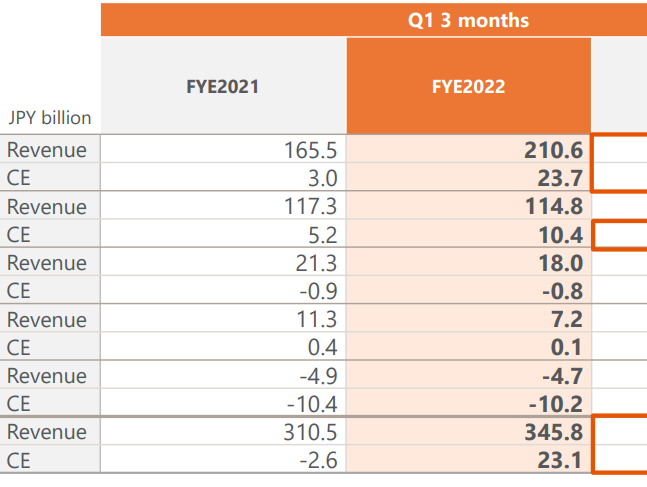Select the 21.3 revenue cell
Viewport: 647px width, 487px height.
[x=316, y=263]
